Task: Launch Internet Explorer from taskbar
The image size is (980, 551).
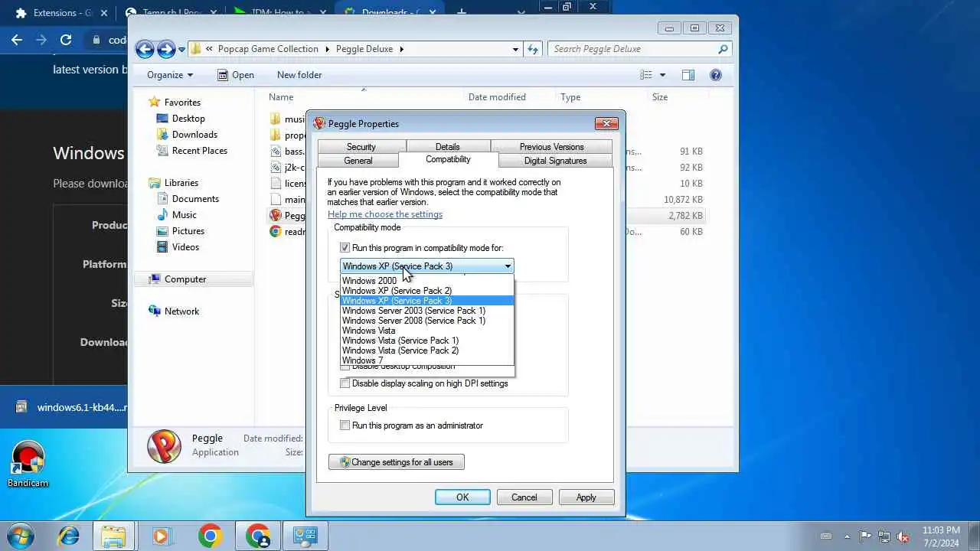Action: click(x=68, y=536)
